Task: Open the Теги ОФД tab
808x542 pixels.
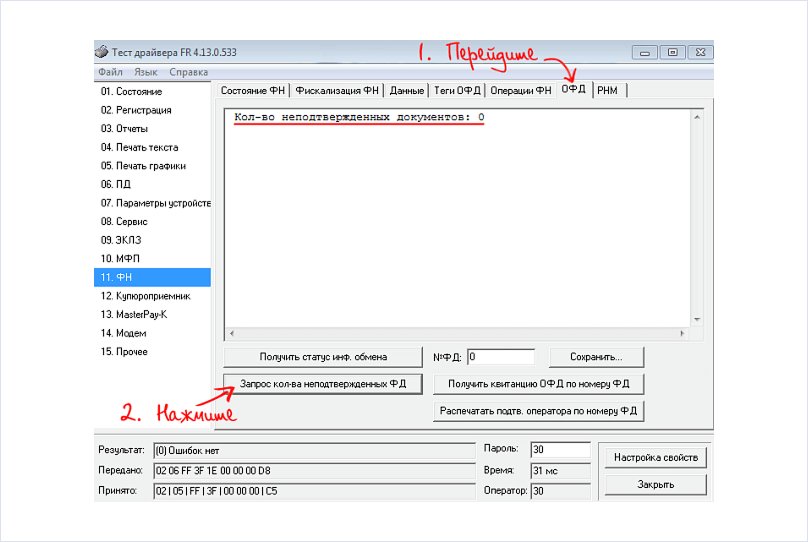Action: [x=458, y=90]
